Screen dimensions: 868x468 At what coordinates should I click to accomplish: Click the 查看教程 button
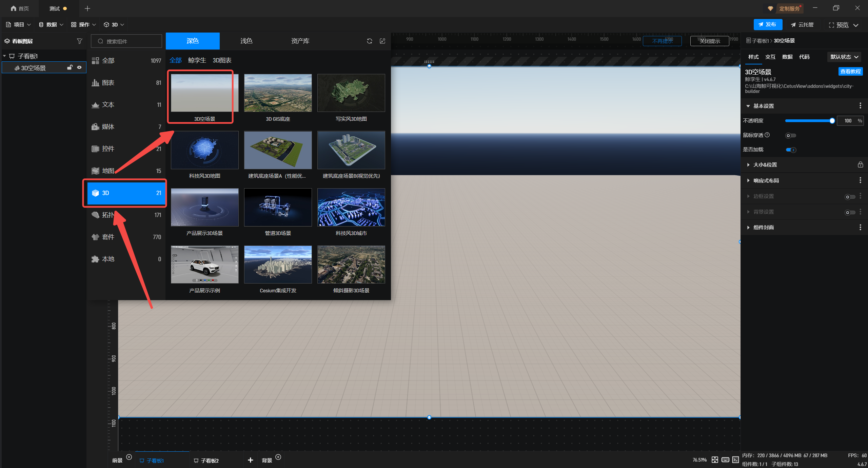pos(850,72)
